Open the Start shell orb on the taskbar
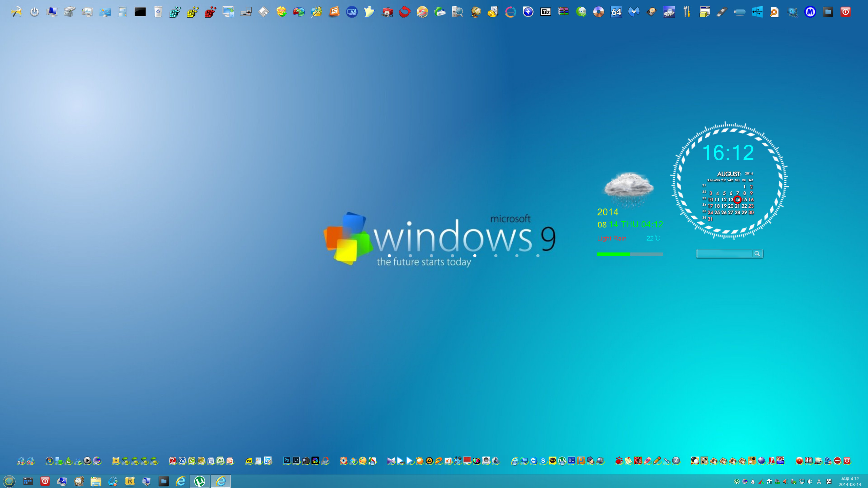The width and height of the screenshot is (868, 488). (9, 481)
